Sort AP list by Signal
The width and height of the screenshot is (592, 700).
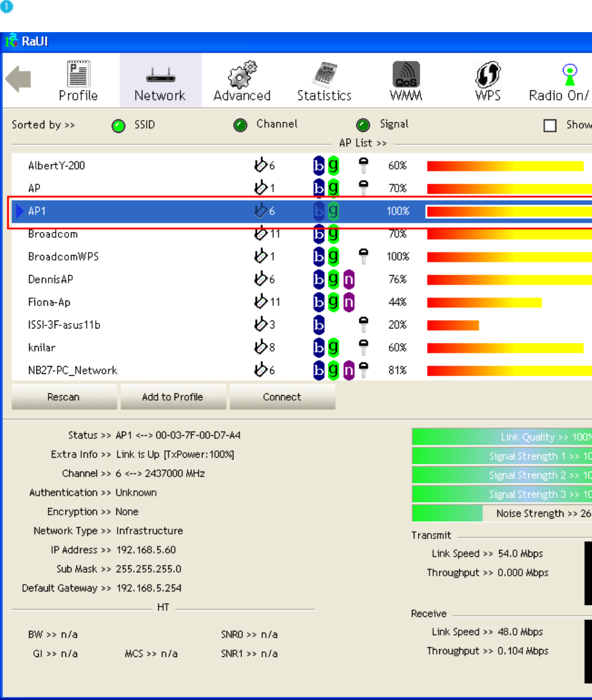click(x=363, y=125)
